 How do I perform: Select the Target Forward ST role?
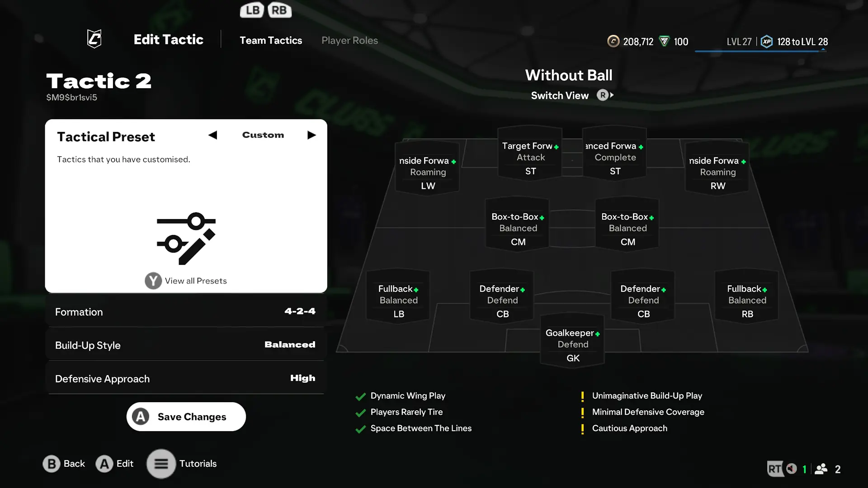[x=530, y=158]
